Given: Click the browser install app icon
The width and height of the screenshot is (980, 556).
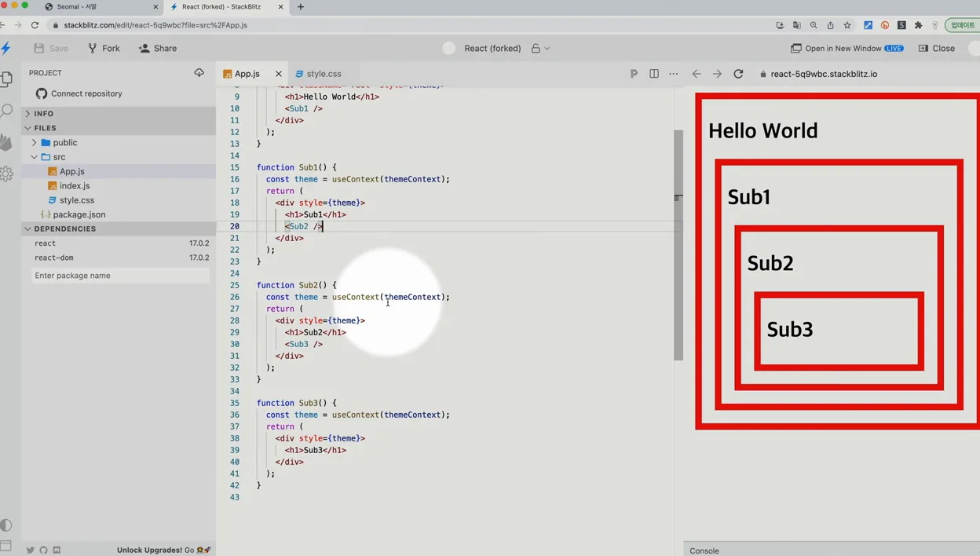Looking at the screenshot, I should 780,25.
